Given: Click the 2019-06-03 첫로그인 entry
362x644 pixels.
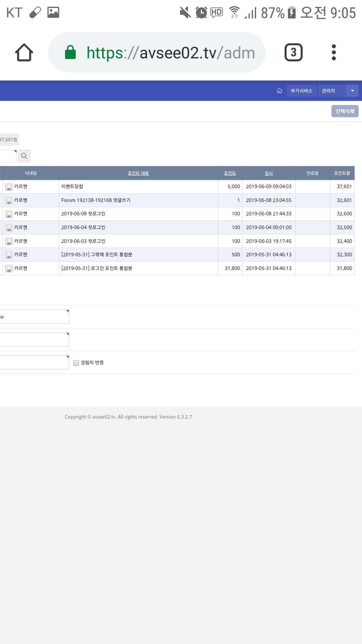Looking at the screenshot, I should coord(83,241).
